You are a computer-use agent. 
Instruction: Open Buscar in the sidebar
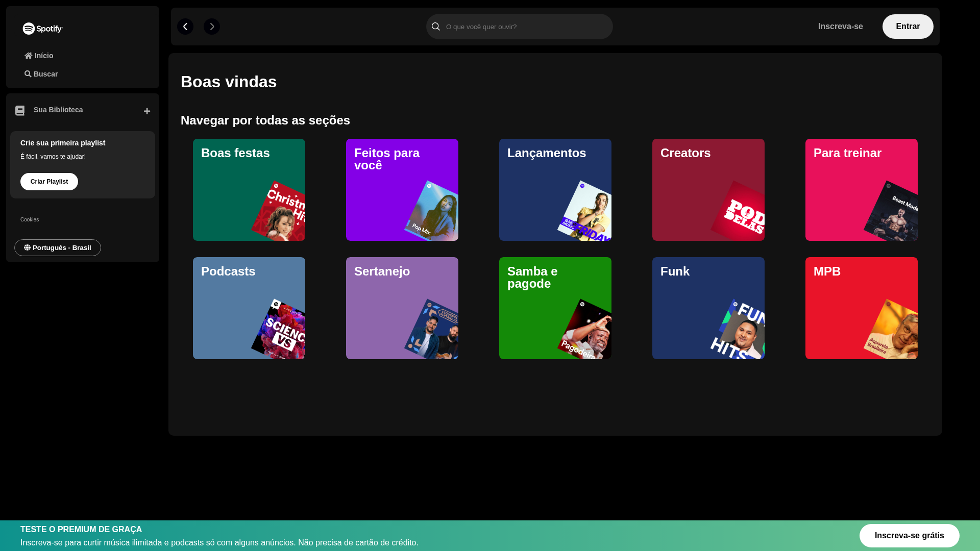41,74
